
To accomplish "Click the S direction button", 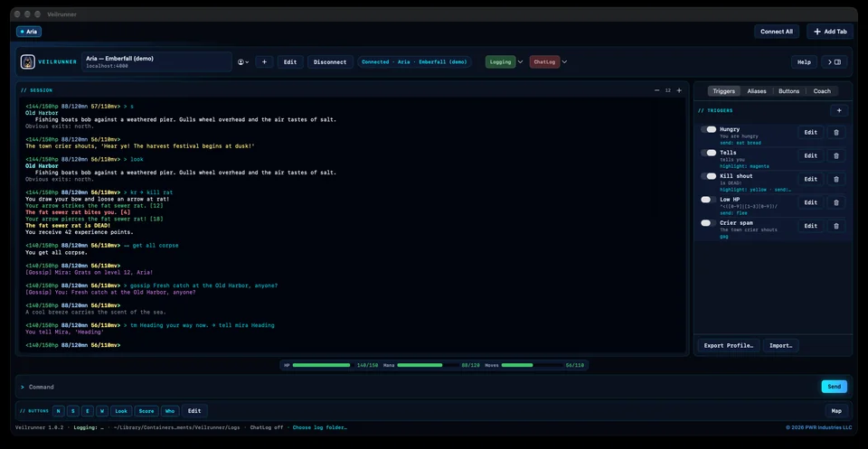I will pyautogui.click(x=73, y=411).
